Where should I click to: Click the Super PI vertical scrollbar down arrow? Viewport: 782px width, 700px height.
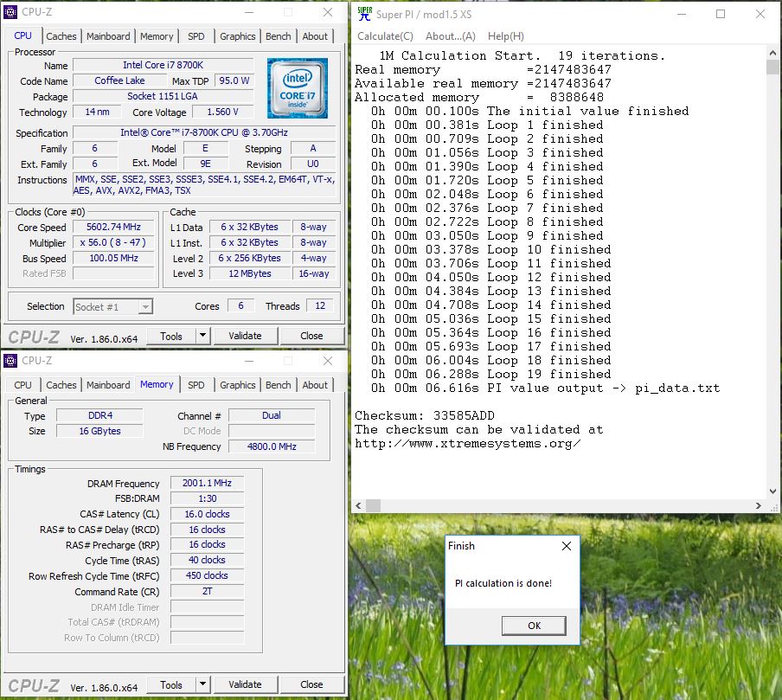click(772, 491)
